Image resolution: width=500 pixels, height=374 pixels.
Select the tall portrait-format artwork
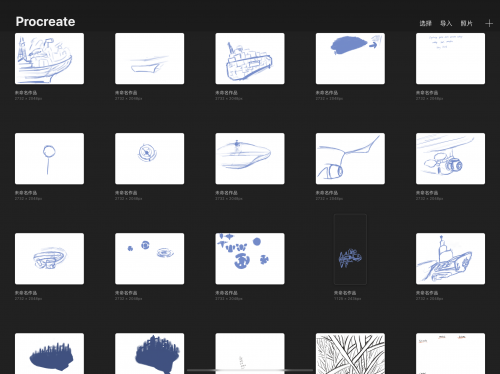tap(350, 249)
